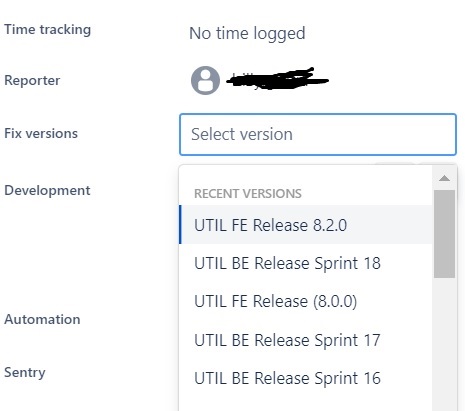This screenshot has width=465, height=411.
Task: Click the redacted reporter name
Action: (x=278, y=79)
